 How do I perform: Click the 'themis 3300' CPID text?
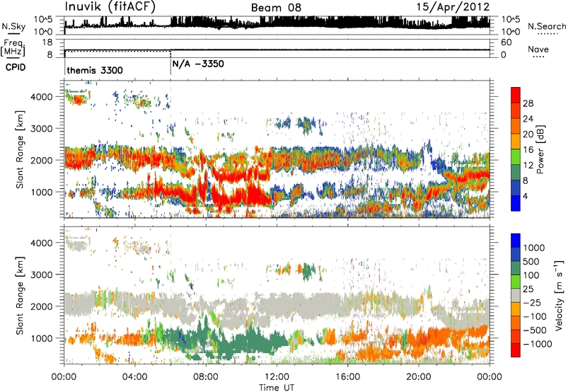95,70
